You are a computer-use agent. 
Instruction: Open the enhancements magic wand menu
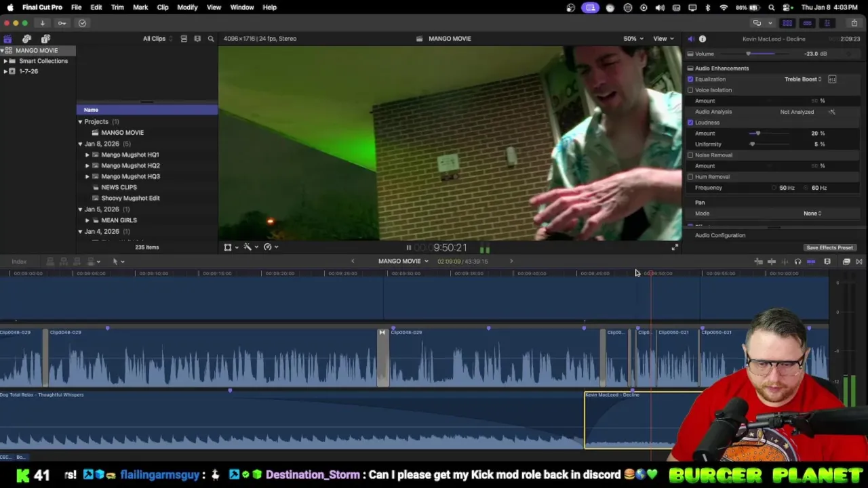click(x=250, y=247)
